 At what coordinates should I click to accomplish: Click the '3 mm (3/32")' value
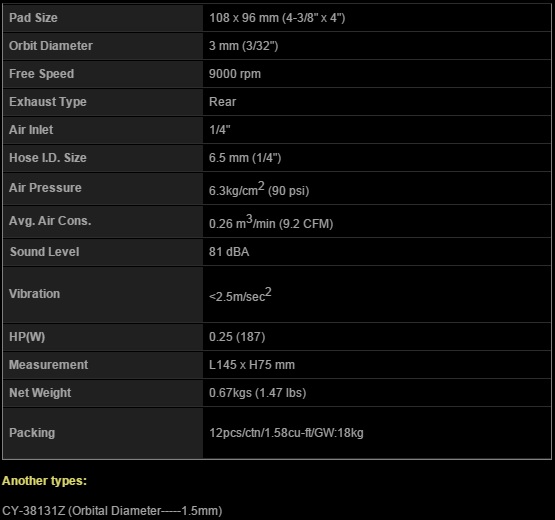coord(244,46)
